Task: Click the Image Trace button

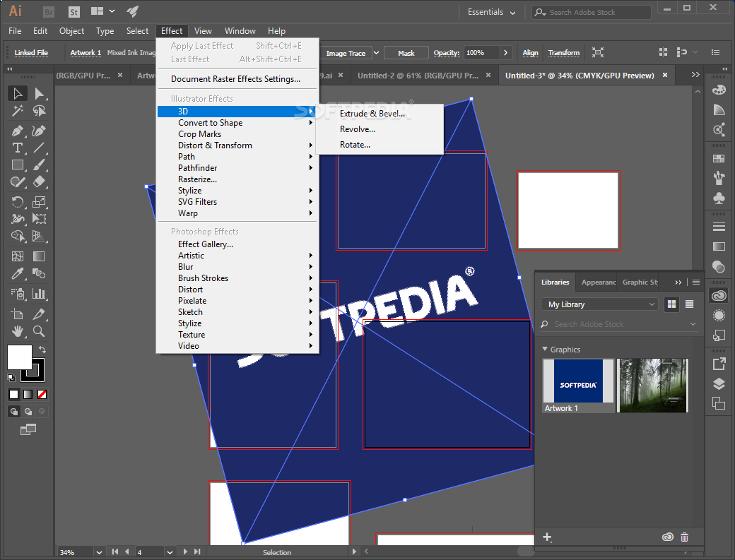Action: coord(346,53)
